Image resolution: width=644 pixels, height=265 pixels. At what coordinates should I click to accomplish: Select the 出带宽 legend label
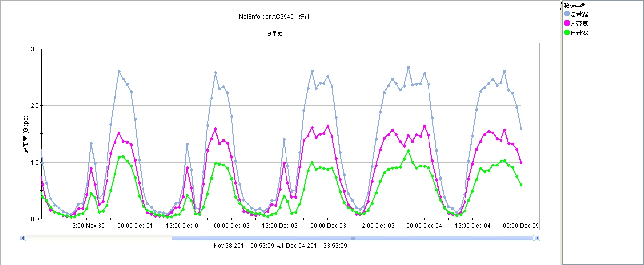tap(579, 33)
